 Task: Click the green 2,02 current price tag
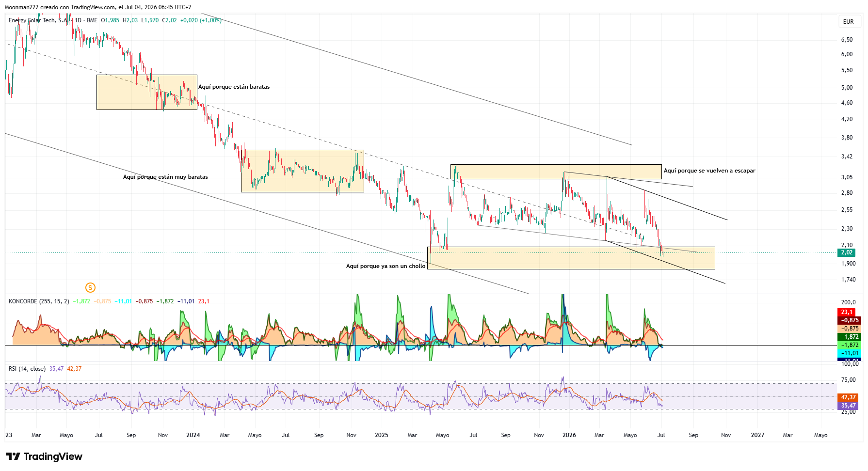[847, 252]
